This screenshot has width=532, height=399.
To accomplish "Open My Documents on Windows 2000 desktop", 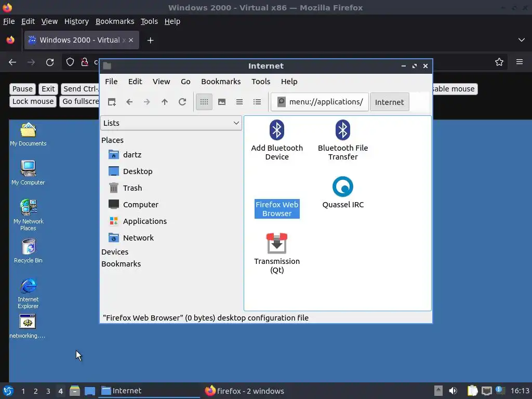I will 28,135.
